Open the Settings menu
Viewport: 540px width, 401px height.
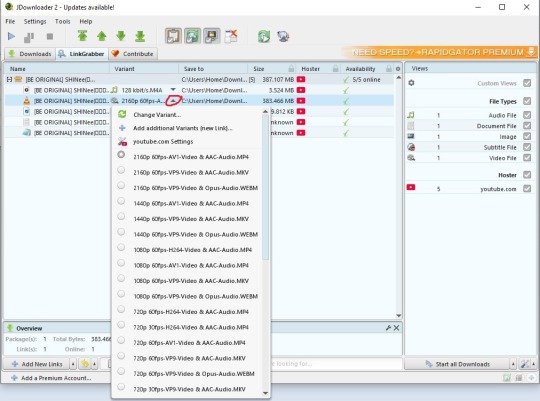(x=35, y=21)
